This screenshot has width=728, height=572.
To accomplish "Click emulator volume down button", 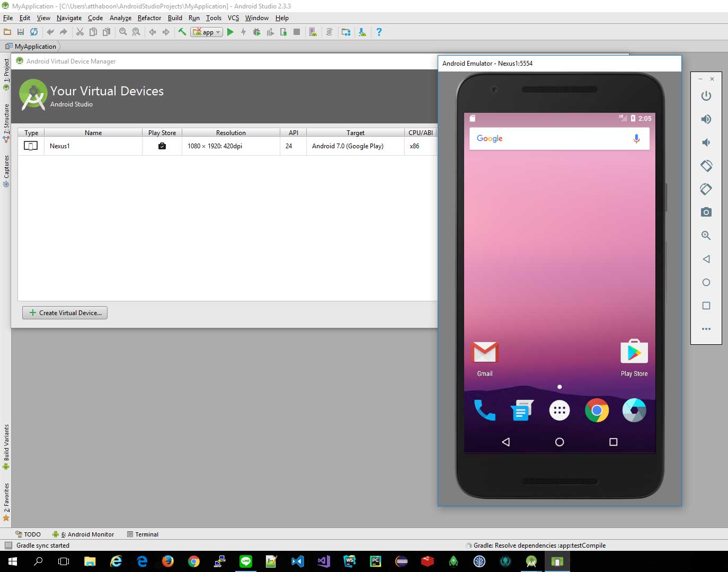I will click(706, 142).
